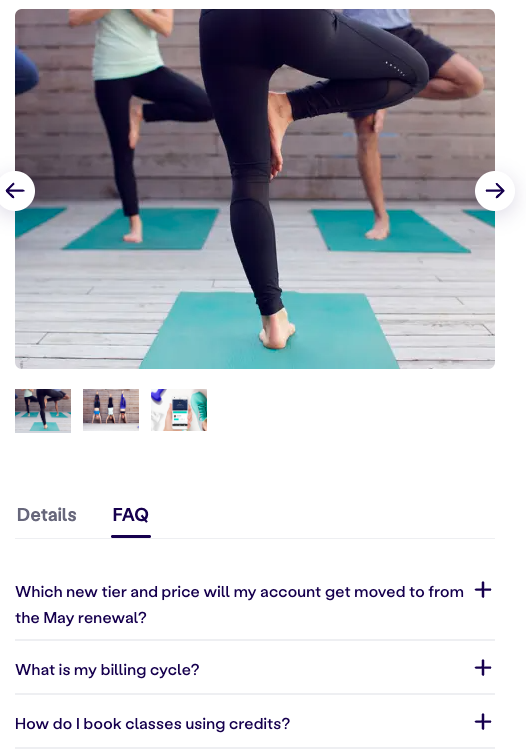Viewport: 526px width, 755px height.
Task: Select the tree pose yoga thumbnail
Action: pos(43,411)
